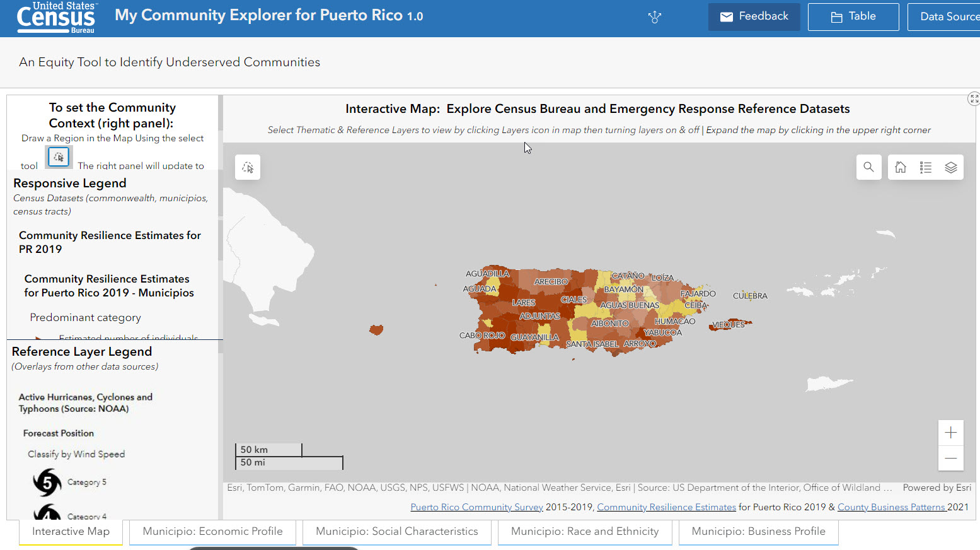Open the legend list panel on the map
This screenshot has width=980, height=550.
[925, 167]
